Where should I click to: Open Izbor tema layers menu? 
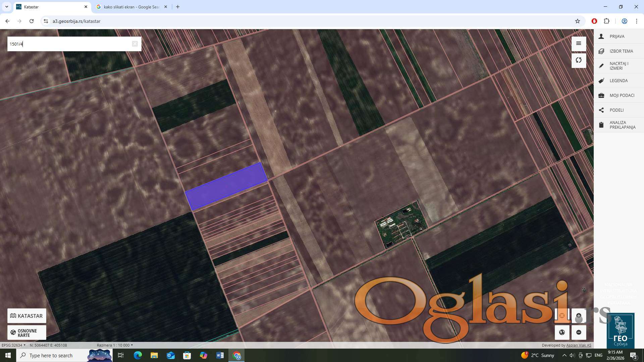(621, 51)
